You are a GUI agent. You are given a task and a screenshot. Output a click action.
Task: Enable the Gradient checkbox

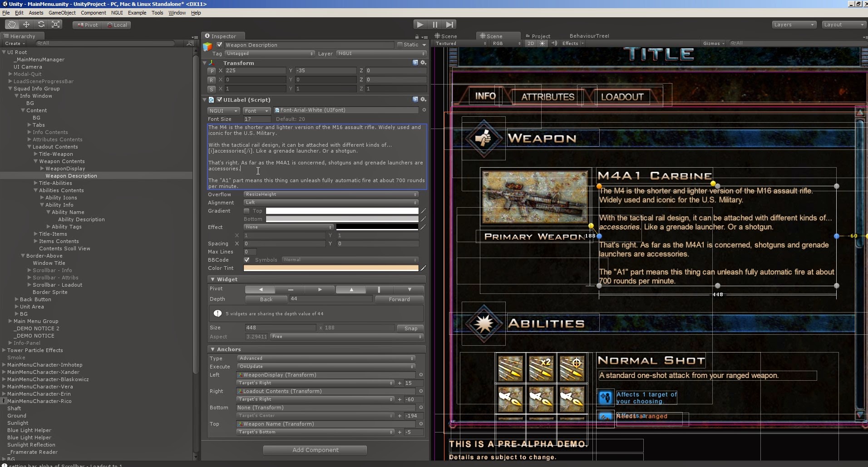[247, 211]
